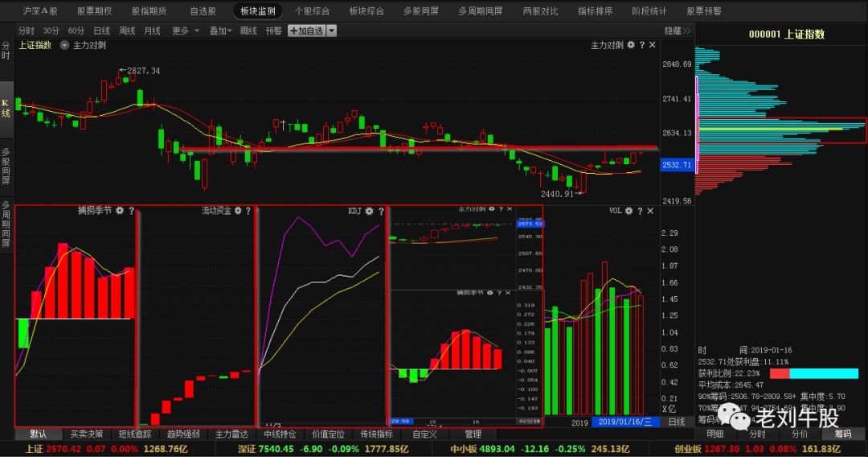Toggle the 预警 alert option
This screenshot has height=457, width=868.
274,31
